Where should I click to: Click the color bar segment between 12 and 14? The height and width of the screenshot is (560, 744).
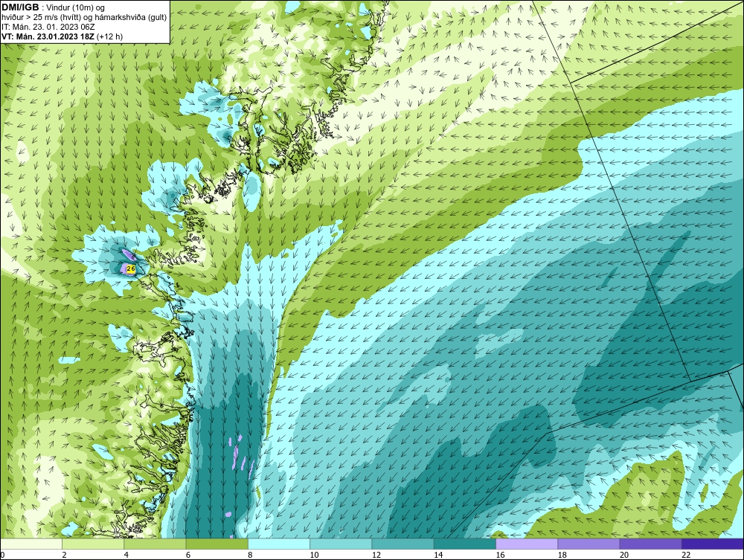(403, 544)
